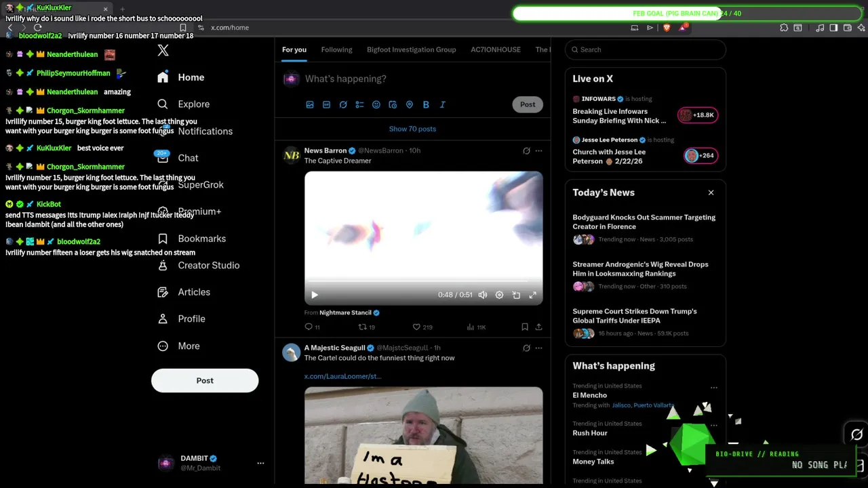Click the grey Post button in compose
Image resolution: width=868 pixels, height=488 pixels.
point(528,104)
